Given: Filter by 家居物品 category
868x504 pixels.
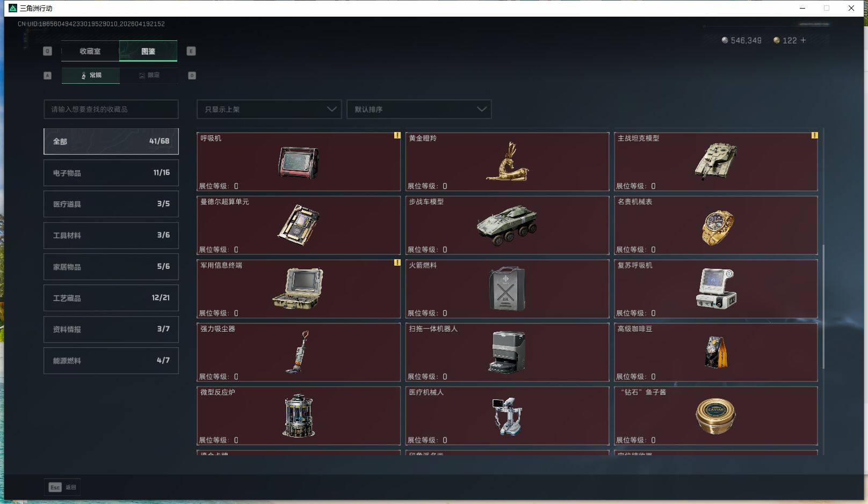Looking at the screenshot, I should pyautogui.click(x=111, y=267).
